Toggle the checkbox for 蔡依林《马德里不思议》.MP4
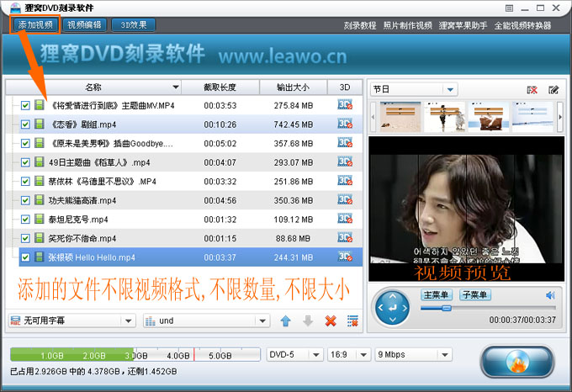The image size is (572, 392). pos(25,181)
